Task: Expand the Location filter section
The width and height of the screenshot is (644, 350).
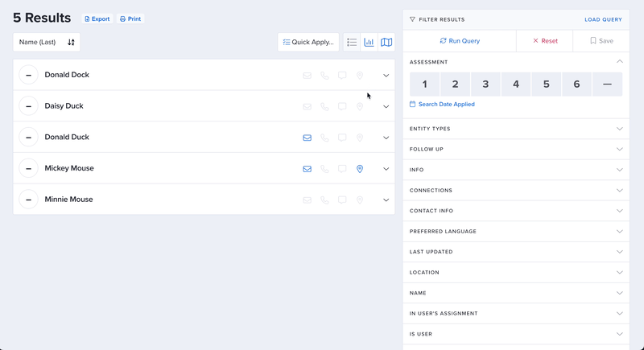Action: point(516,273)
